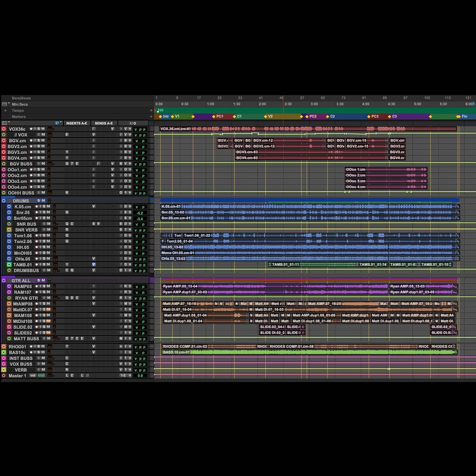Screen dimensions: 476x476
Task: Click the SENDS A-E column header
Action: click(104, 123)
